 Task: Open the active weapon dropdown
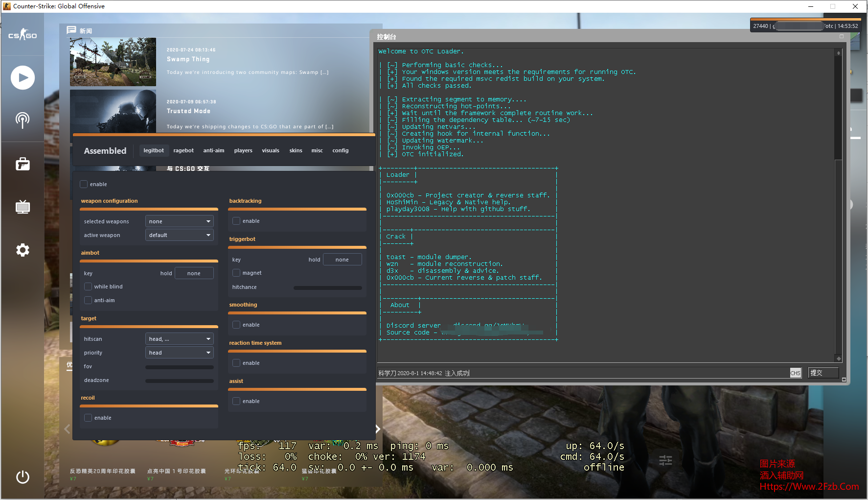(x=180, y=235)
